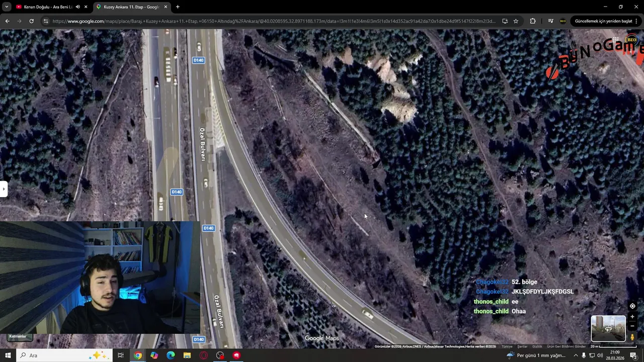The width and height of the screenshot is (644, 362).
Task: Open the red square app on taskbar
Action: tap(236, 355)
